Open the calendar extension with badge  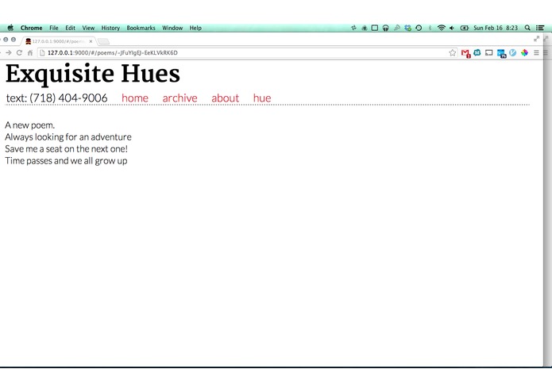[501, 53]
